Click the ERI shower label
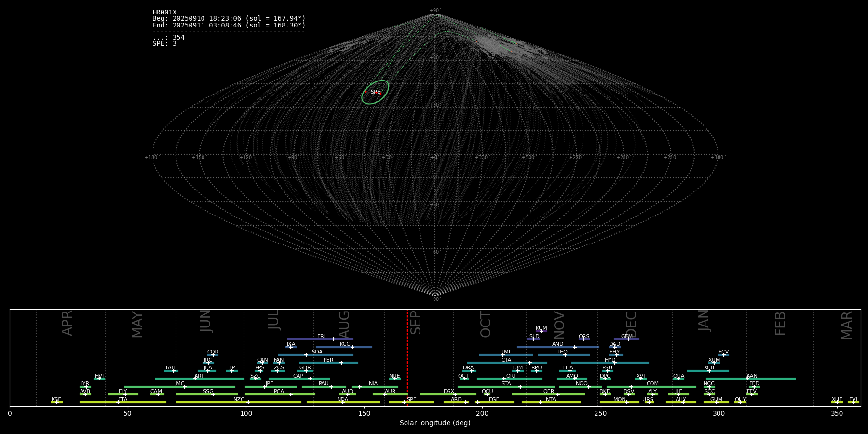 321,337
